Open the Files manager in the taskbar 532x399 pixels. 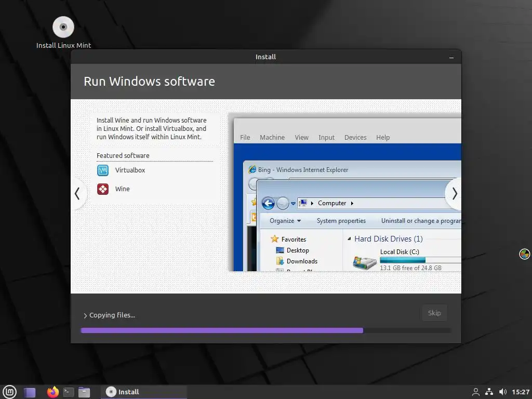84,392
